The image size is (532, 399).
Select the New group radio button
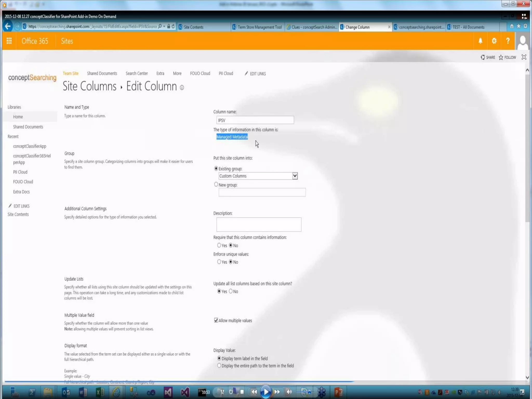[216, 184]
